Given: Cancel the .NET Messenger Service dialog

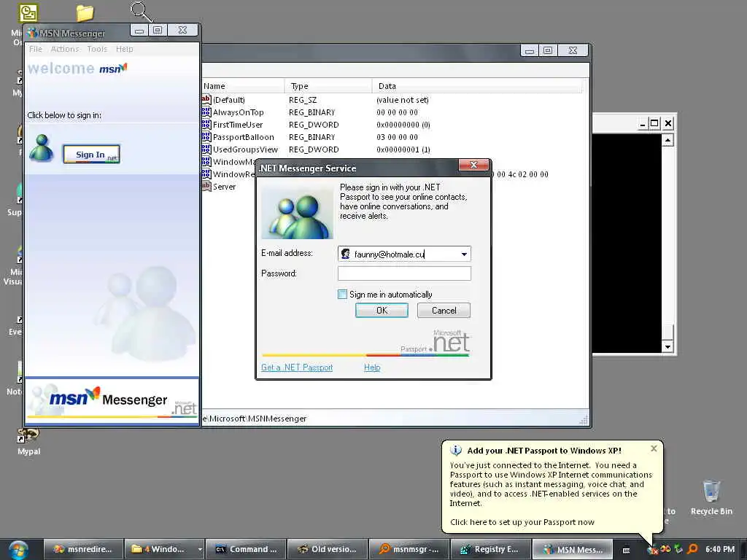Looking at the screenshot, I should pos(444,311).
